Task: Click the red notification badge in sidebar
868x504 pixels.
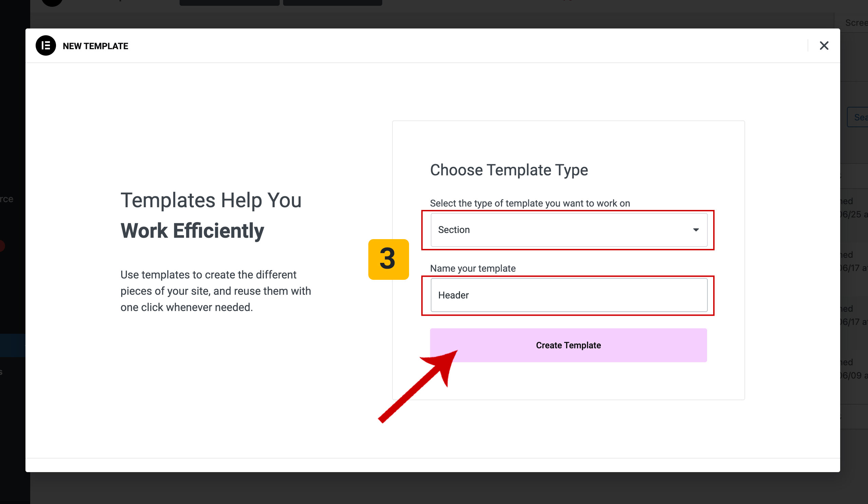Action: (2, 246)
